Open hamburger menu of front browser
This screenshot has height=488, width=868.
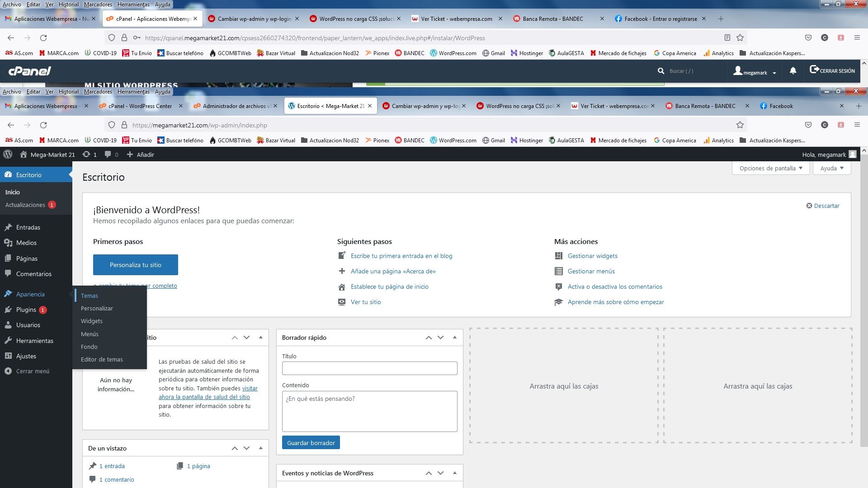coord(857,125)
